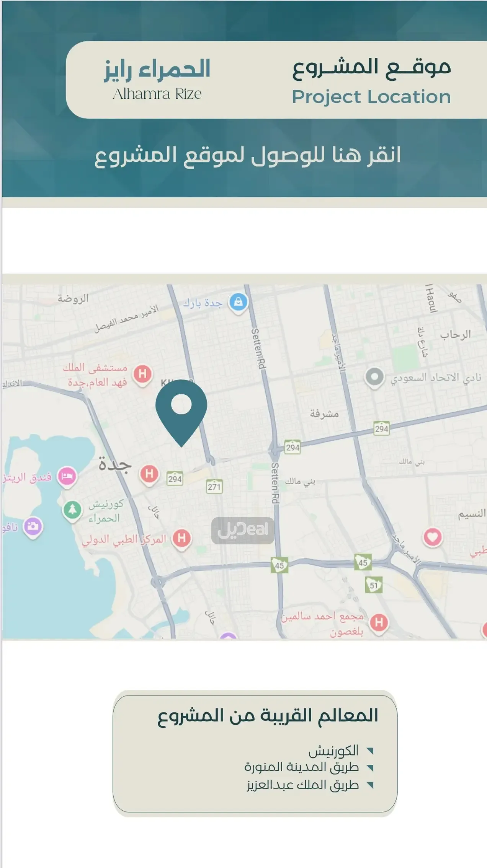Click the Project Location heading
Image resolution: width=487 pixels, height=868 pixels.
click(x=371, y=96)
